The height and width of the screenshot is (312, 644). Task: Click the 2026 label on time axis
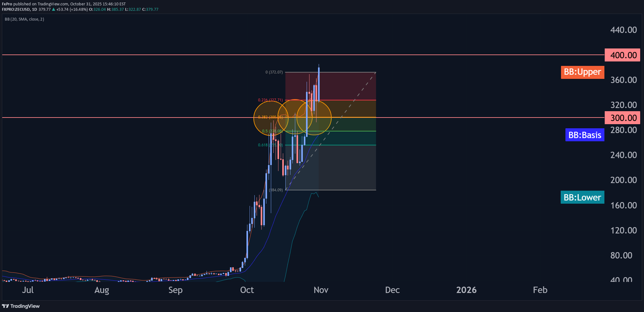[466, 290]
